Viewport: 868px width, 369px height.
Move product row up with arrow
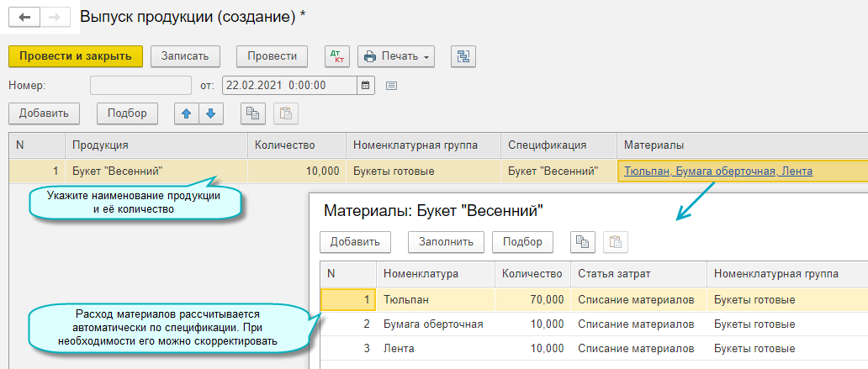(187, 113)
